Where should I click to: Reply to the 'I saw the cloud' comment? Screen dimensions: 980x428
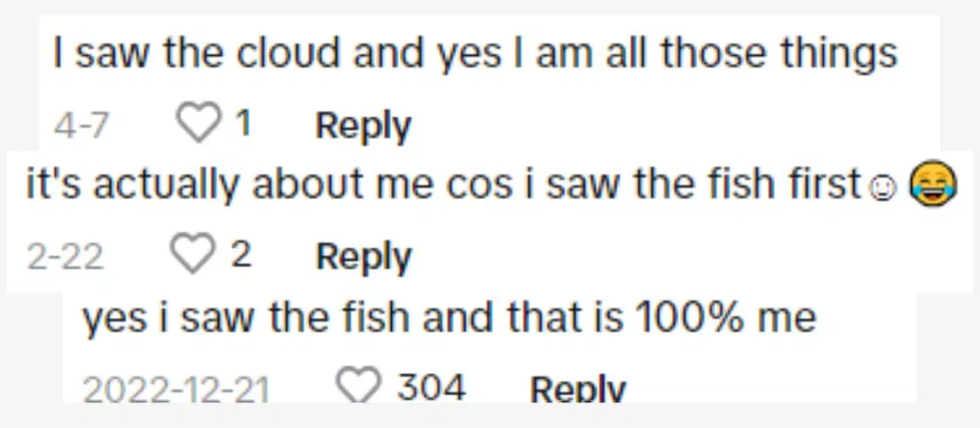tap(362, 127)
